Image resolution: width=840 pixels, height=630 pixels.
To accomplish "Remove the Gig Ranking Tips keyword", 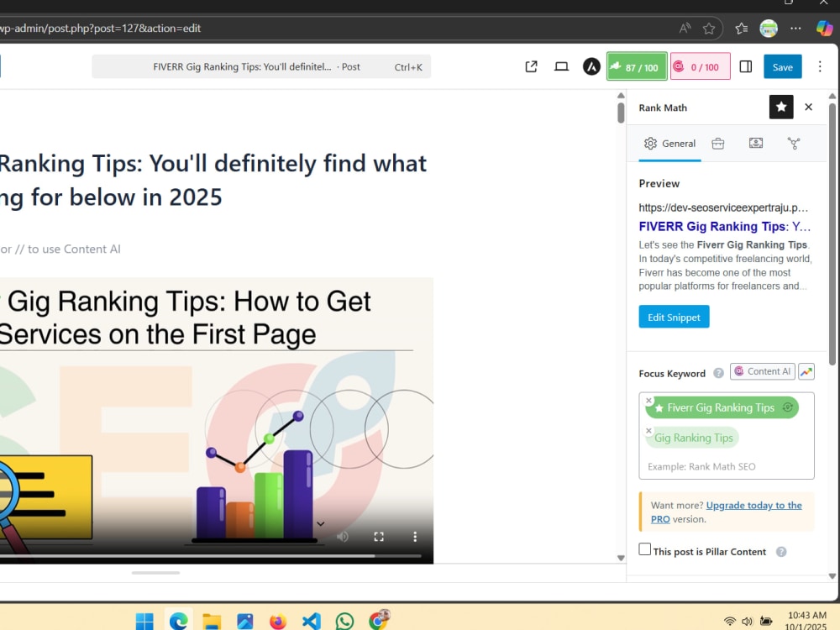I will (x=648, y=431).
